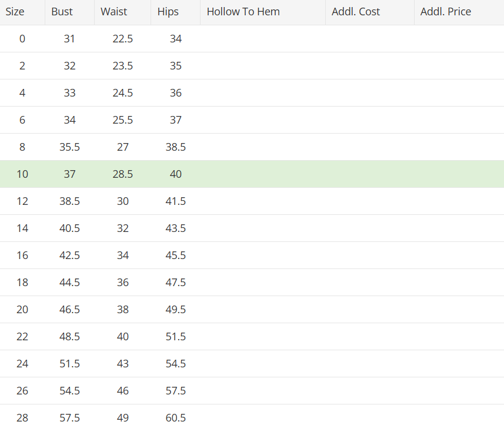
Task: Select size 6 row cell
Action: tap(22, 120)
